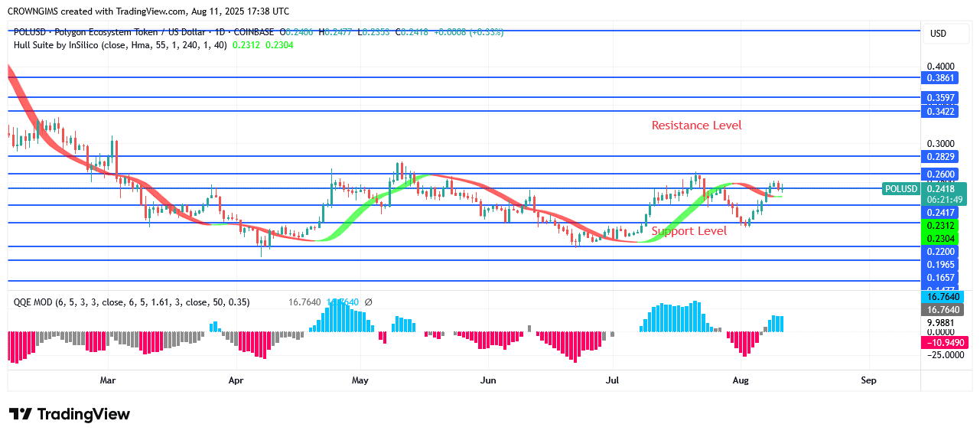The width and height of the screenshot is (980, 437).
Task: Click the TradingView logo at bottom
Action: pos(70,414)
